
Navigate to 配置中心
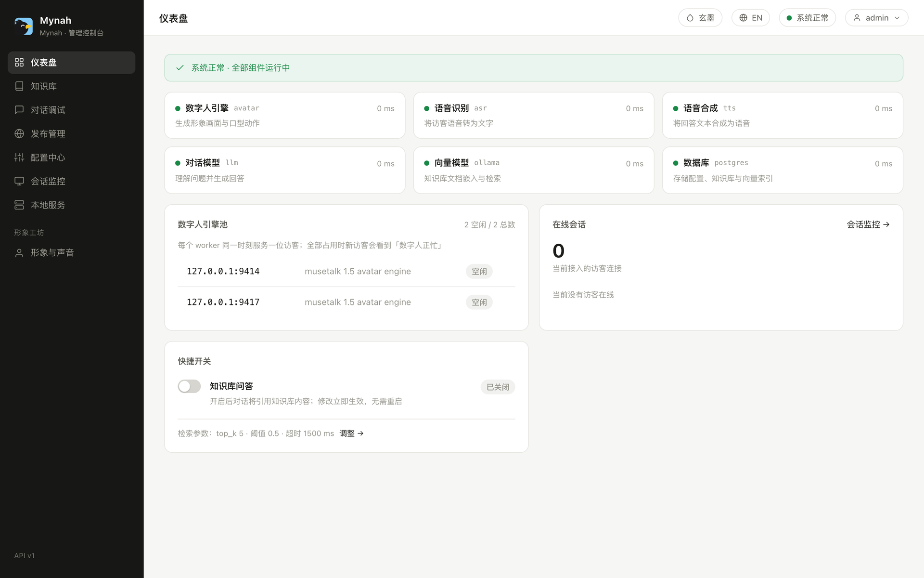[x=71, y=158]
